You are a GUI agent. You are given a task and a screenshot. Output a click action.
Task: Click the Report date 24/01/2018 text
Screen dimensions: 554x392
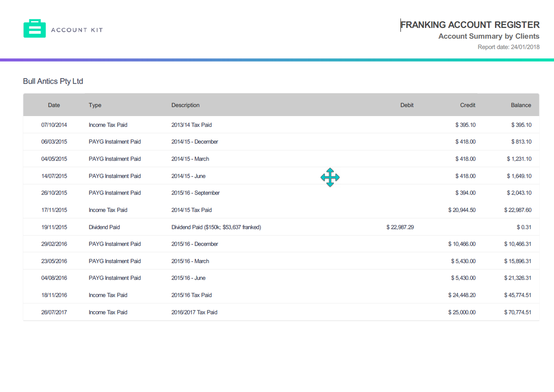tap(509, 47)
